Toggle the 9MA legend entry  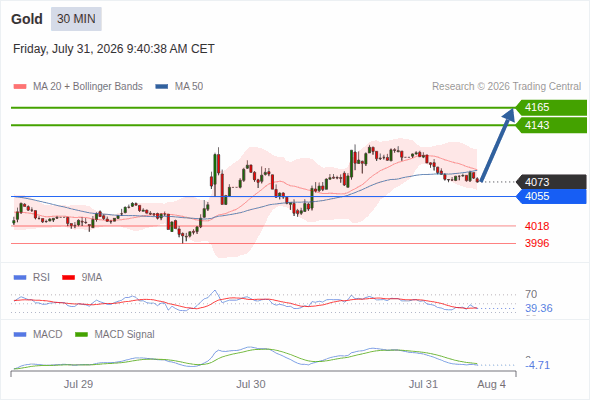82,277
